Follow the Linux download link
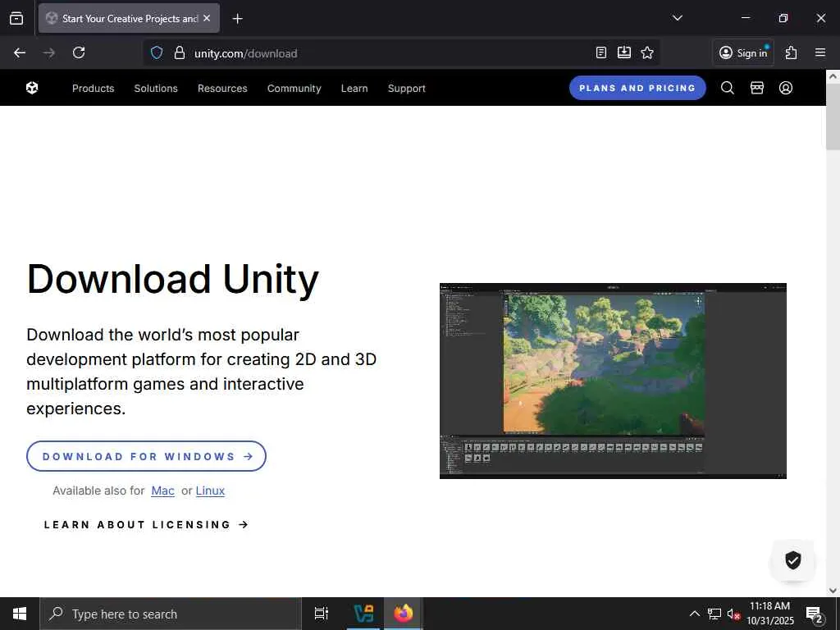Viewport: 840px width, 630px height. (x=210, y=491)
